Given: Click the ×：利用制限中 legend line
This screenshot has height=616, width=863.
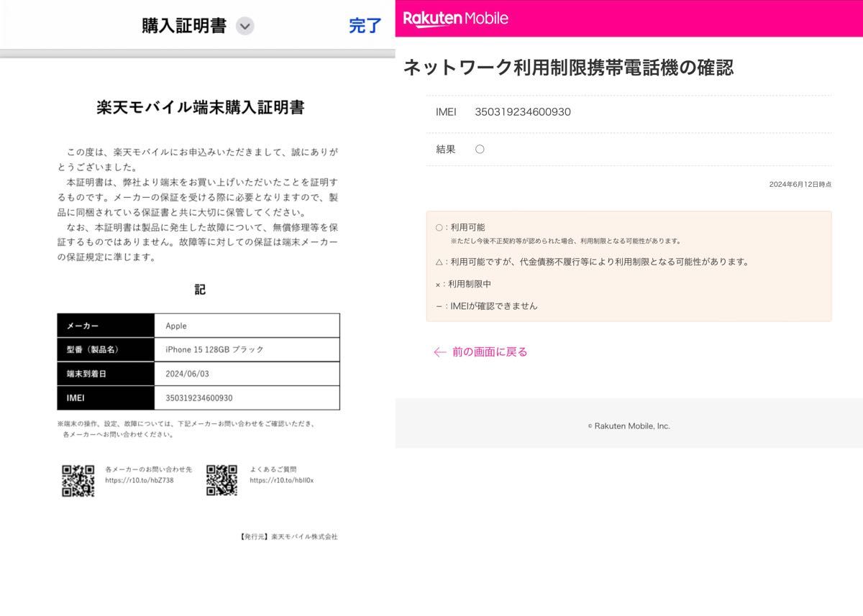Looking at the screenshot, I should pyautogui.click(x=463, y=285).
